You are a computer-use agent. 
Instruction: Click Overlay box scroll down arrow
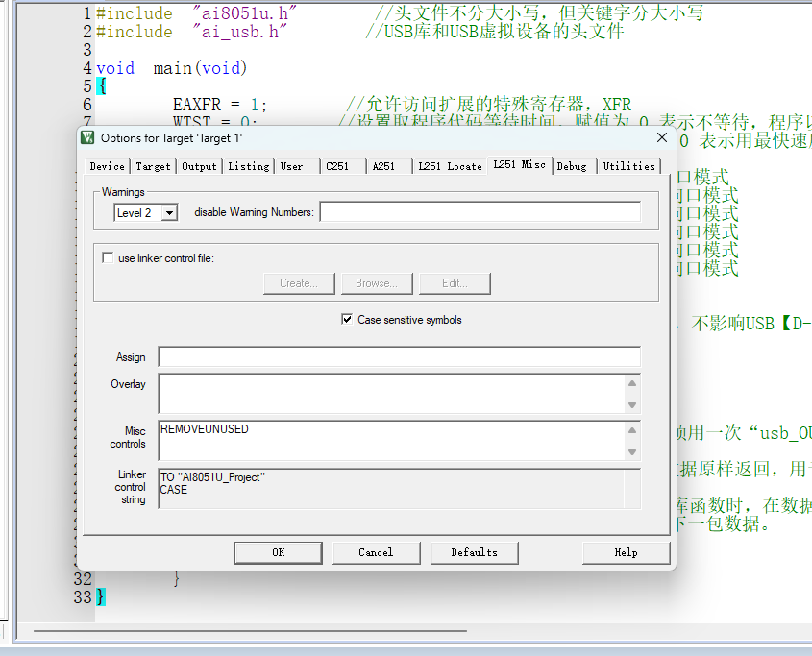pos(632,405)
